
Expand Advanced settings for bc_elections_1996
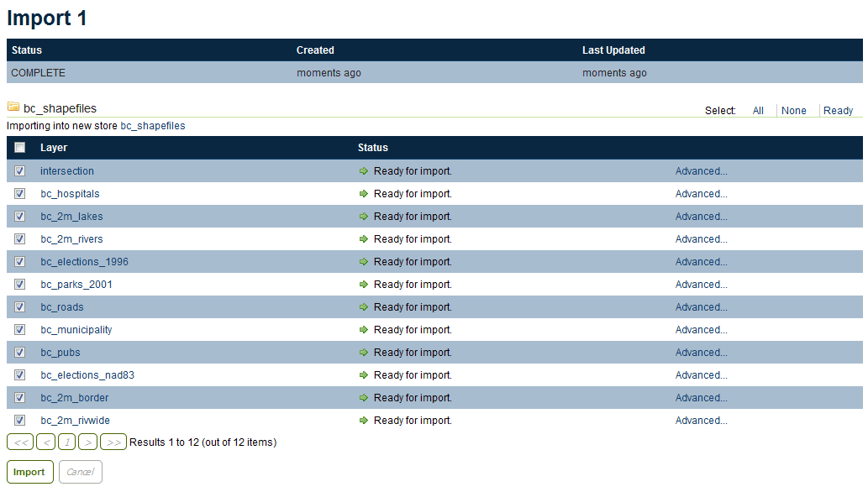[x=701, y=262]
